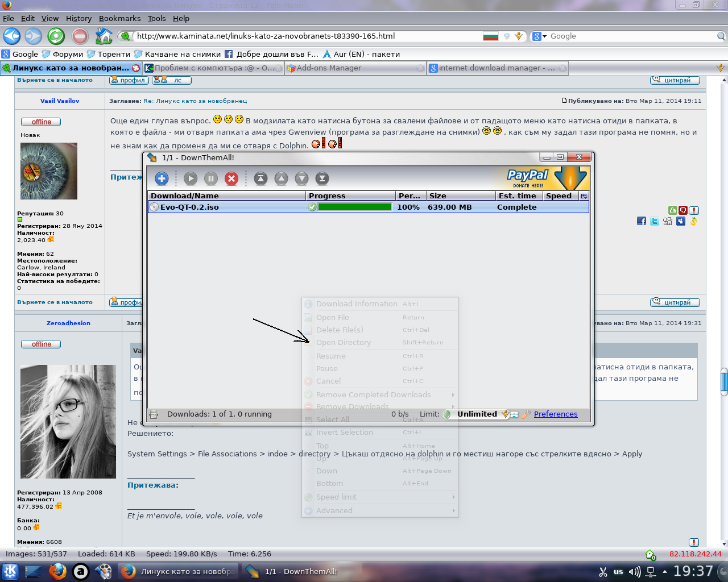Click the Klipper scissors tray icon
This screenshot has height=582, width=728.
coord(603,572)
